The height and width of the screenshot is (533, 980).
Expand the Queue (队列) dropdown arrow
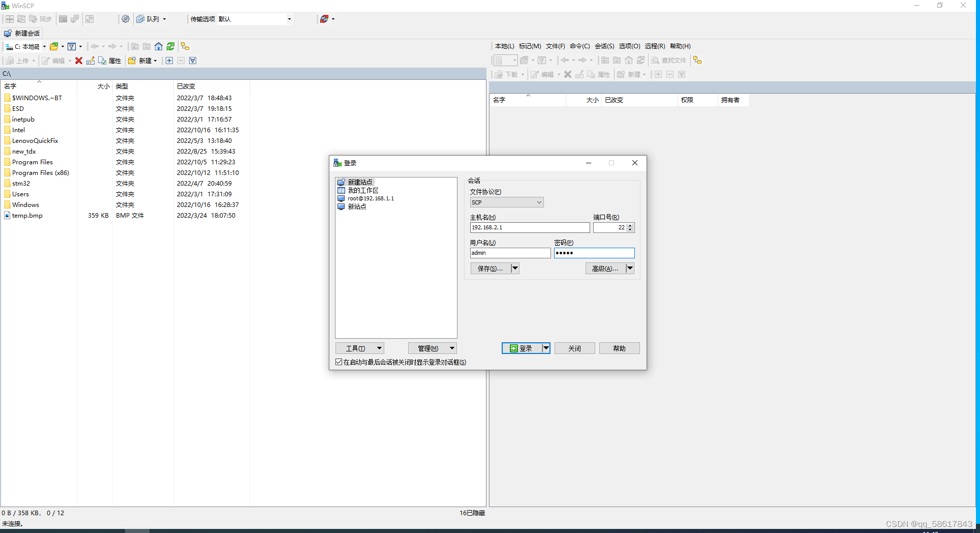(164, 19)
